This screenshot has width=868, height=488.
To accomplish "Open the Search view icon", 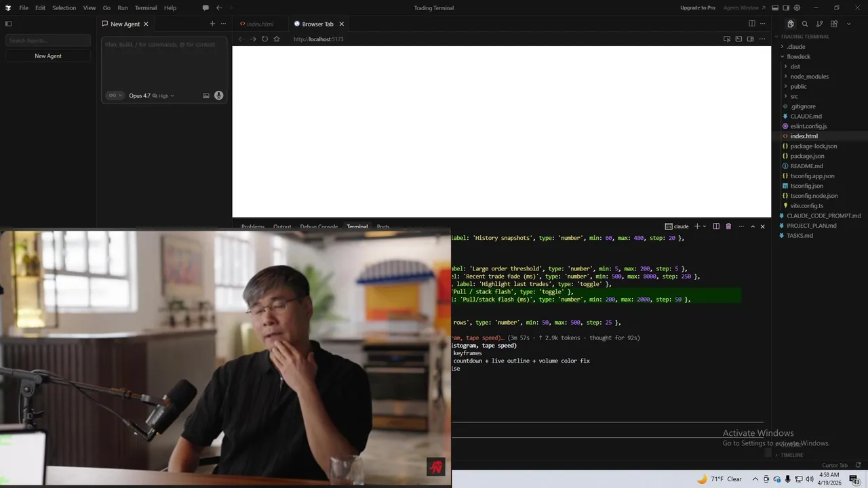I will (805, 24).
